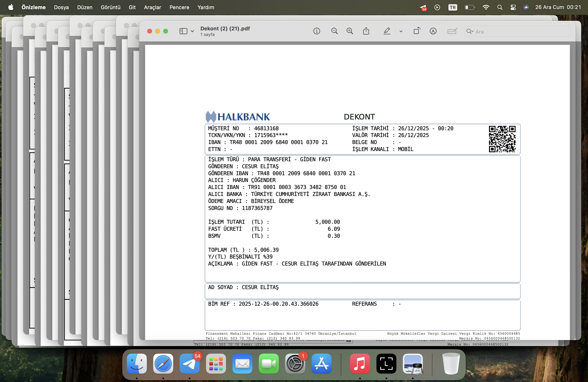The width and height of the screenshot is (588, 382).
Task: Open Telegram from the Dock
Action: [189, 363]
